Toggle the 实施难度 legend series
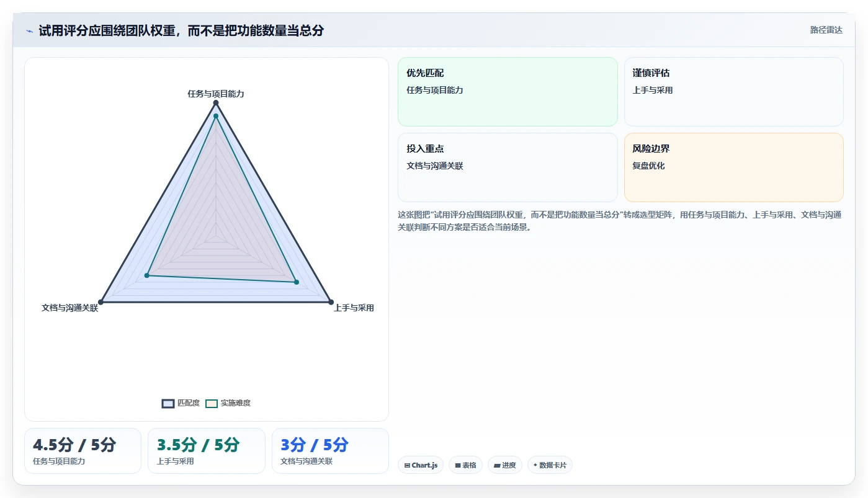This screenshot has width=868, height=498. click(228, 403)
